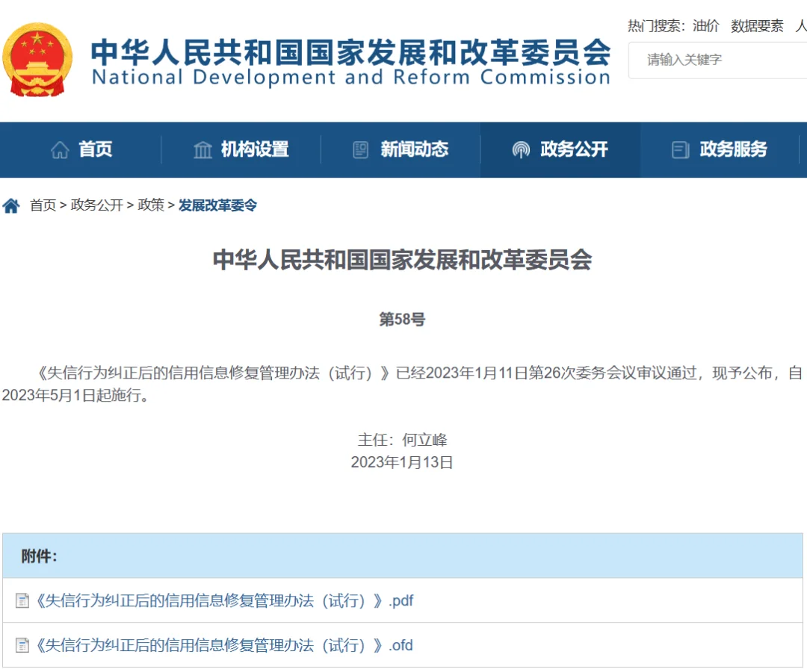The width and height of the screenshot is (807, 672).
Task: Click the 政务公开 breadcrumb link
Action: pos(96,205)
